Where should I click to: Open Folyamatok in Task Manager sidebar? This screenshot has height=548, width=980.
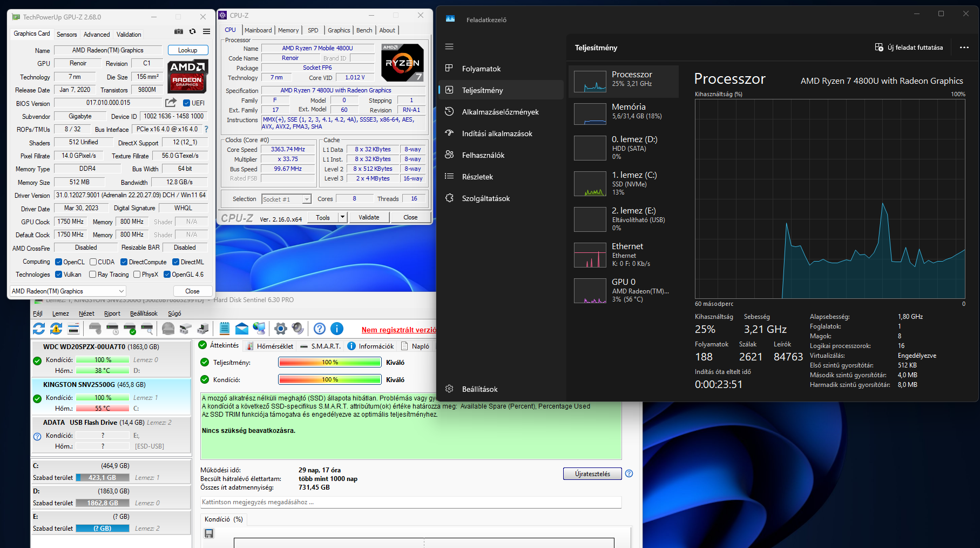pos(501,69)
